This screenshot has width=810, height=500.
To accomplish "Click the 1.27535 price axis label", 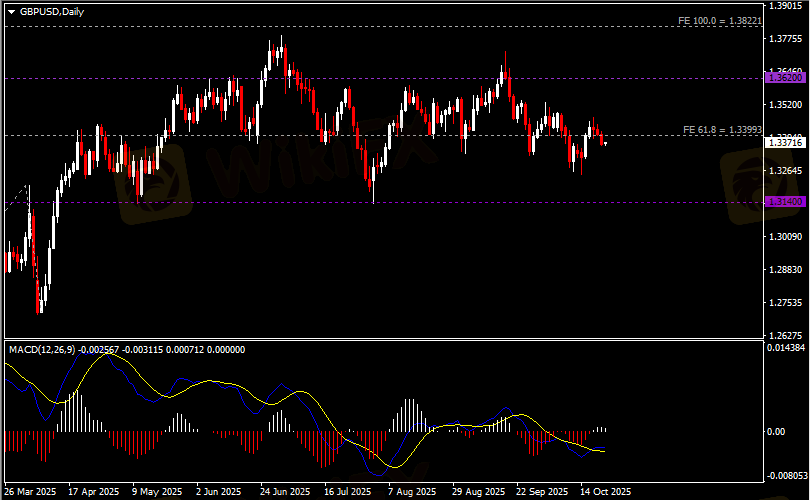I will coord(784,302).
